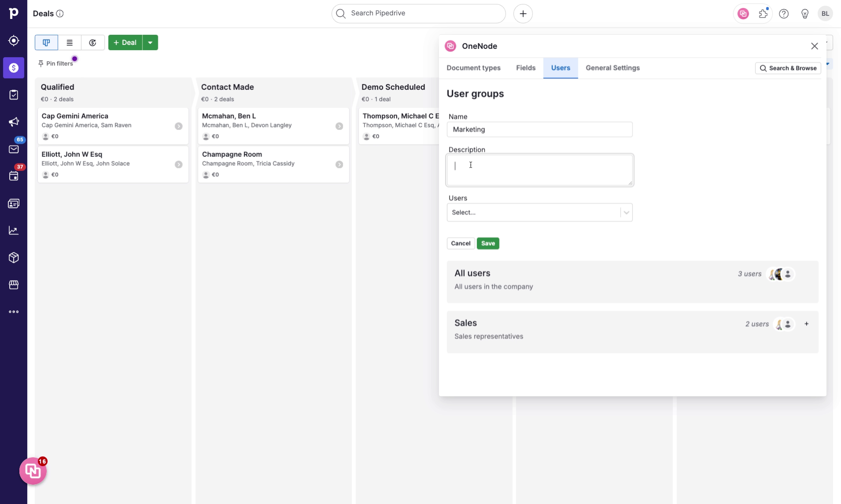Viewport: 841px width, 504px height.
Task: Open the Projects clipboard icon in the sidebar
Action: pos(14,95)
